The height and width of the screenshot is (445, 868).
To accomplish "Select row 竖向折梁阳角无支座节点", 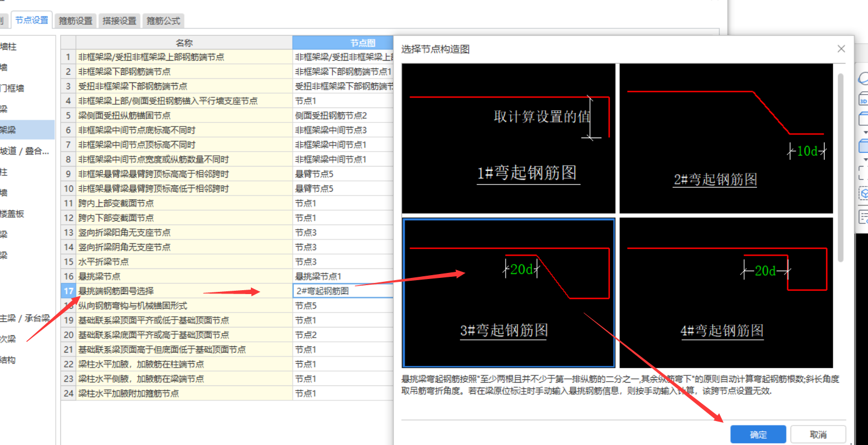I will click(184, 232).
